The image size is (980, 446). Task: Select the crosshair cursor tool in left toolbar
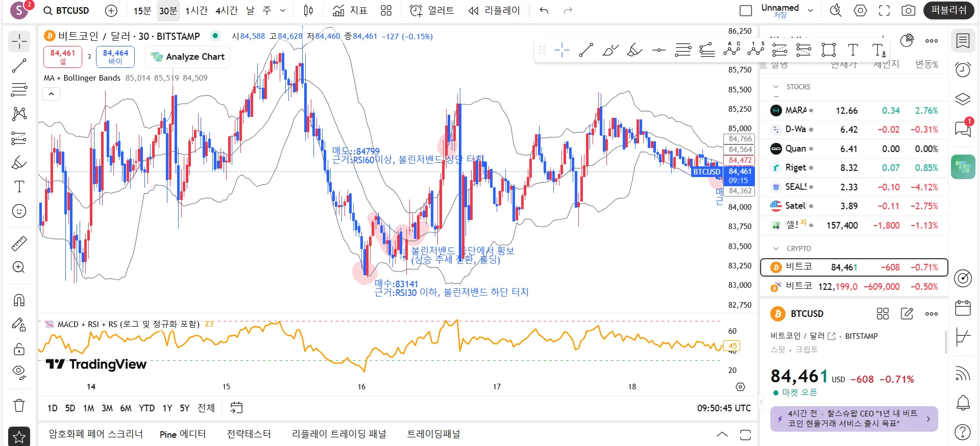tap(19, 41)
